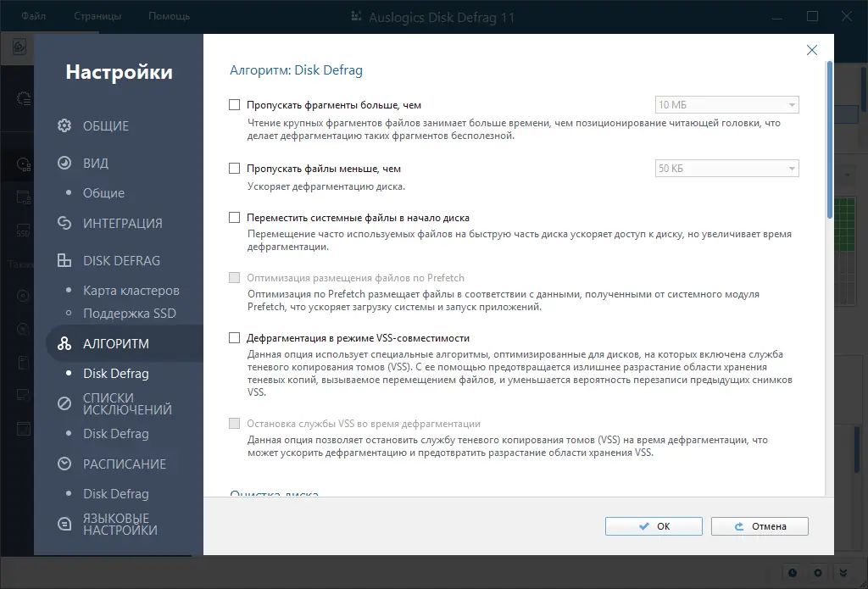Click the Алгоритм: Disk Defrag heading
Viewport: 868px width, 589px height.
[296, 70]
